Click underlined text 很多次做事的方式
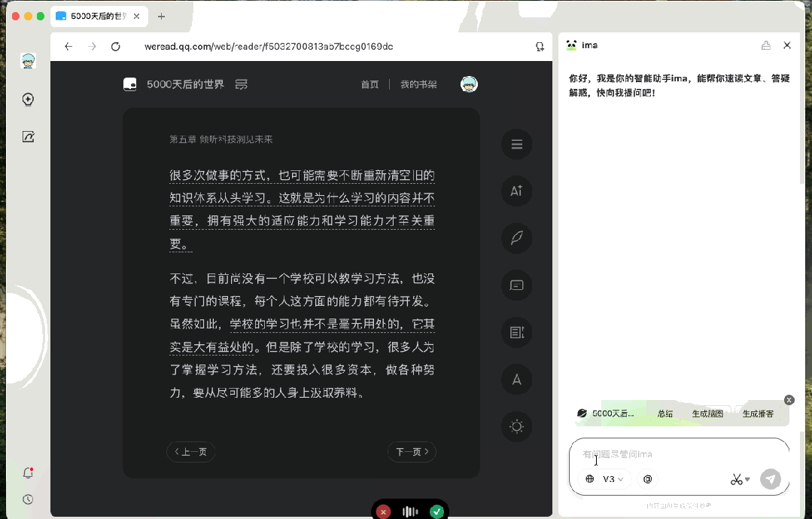The width and height of the screenshot is (812, 519). pos(218,176)
